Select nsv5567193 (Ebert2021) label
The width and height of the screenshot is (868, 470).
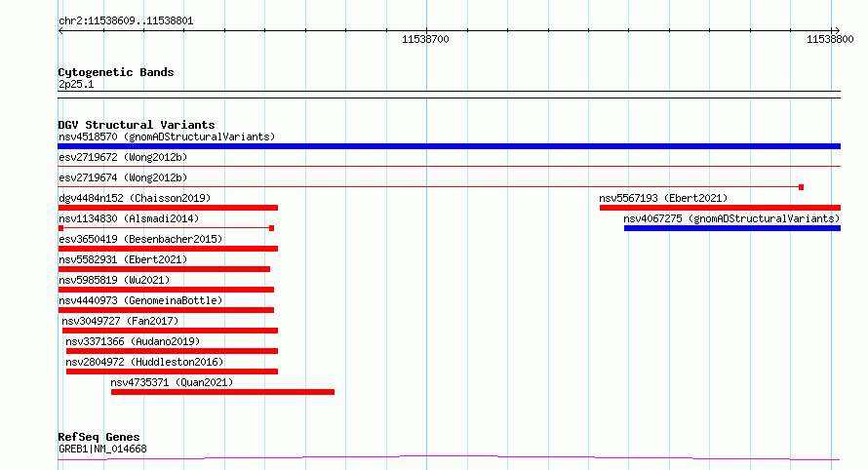coord(663,198)
